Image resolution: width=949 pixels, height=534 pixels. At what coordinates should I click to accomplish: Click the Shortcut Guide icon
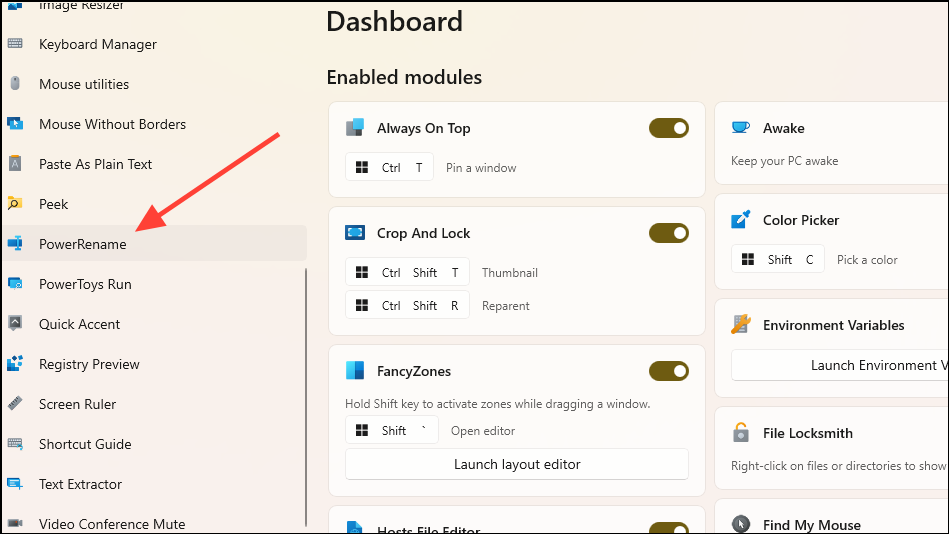coord(15,443)
